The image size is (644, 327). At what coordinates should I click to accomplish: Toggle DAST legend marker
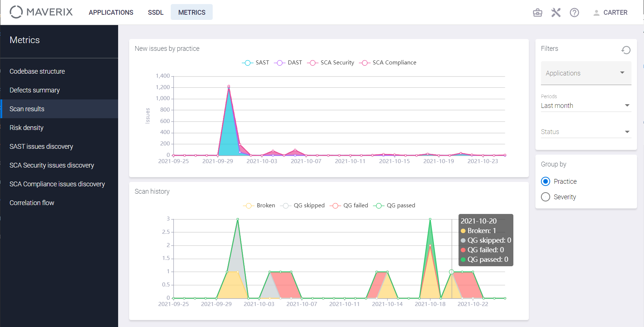coord(280,63)
